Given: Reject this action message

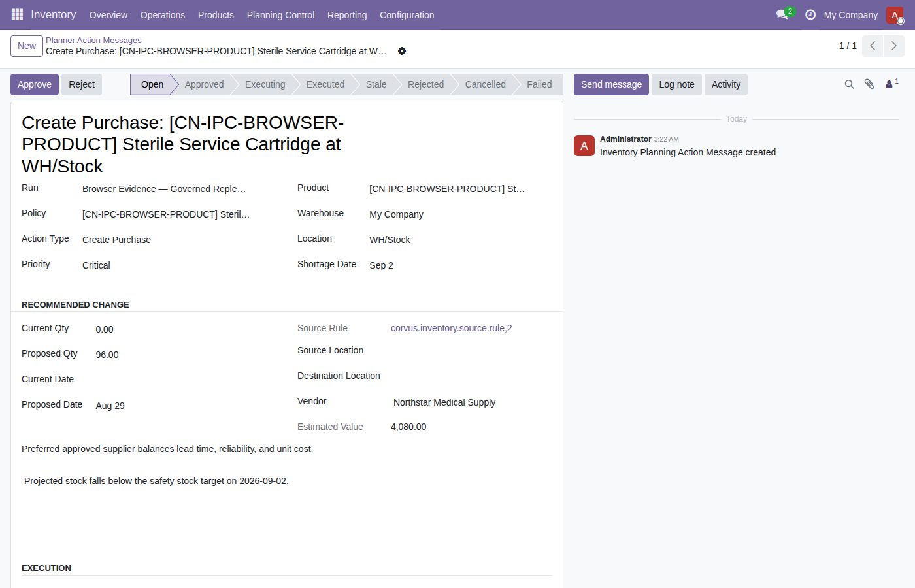Looking at the screenshot, I should tap(82, 84).
